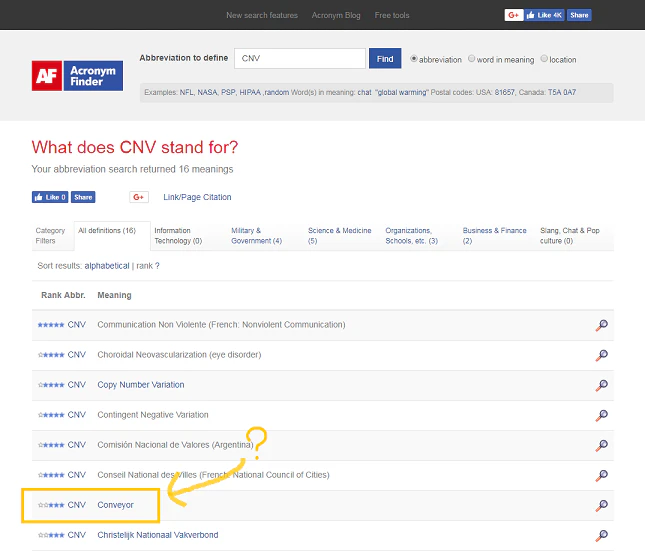Viewport: 645px width, 551px height.
Task: Click star rating of Christelijk Nationaal Vakverbond row
Action: coord(51,535)
